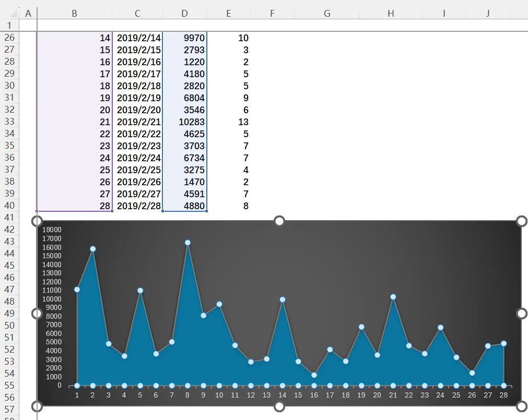Image resolution: width=528 pixels, height=420 pixels.
Task: Click chart bottom-middle resize handle
Action: [279, 406]
